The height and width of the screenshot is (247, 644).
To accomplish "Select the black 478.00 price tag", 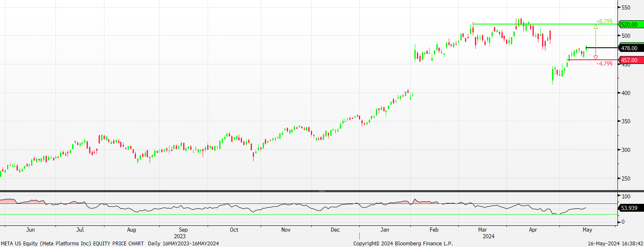I will tap(629, 48).
